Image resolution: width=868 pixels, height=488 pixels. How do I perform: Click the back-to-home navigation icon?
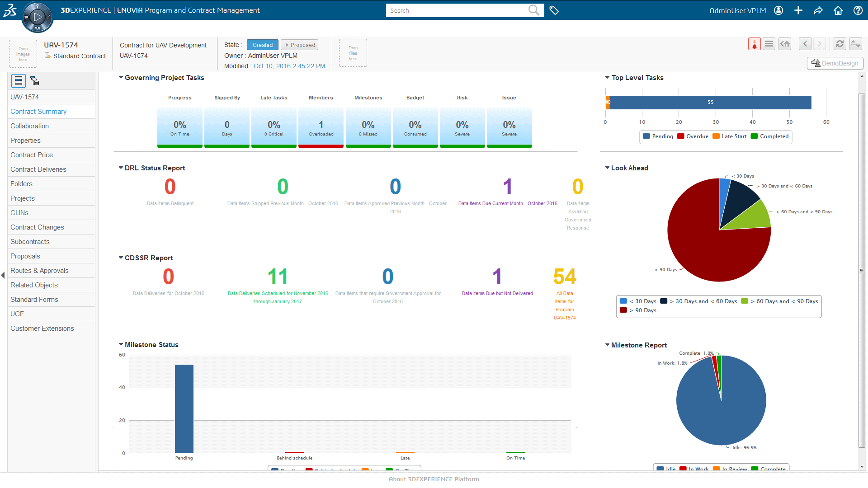[785, 44]
